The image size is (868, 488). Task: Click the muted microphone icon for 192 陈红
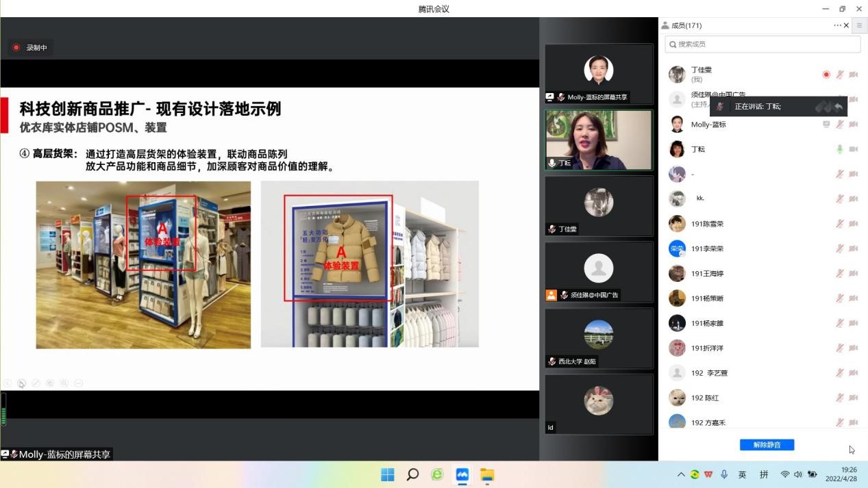(839, 398)
